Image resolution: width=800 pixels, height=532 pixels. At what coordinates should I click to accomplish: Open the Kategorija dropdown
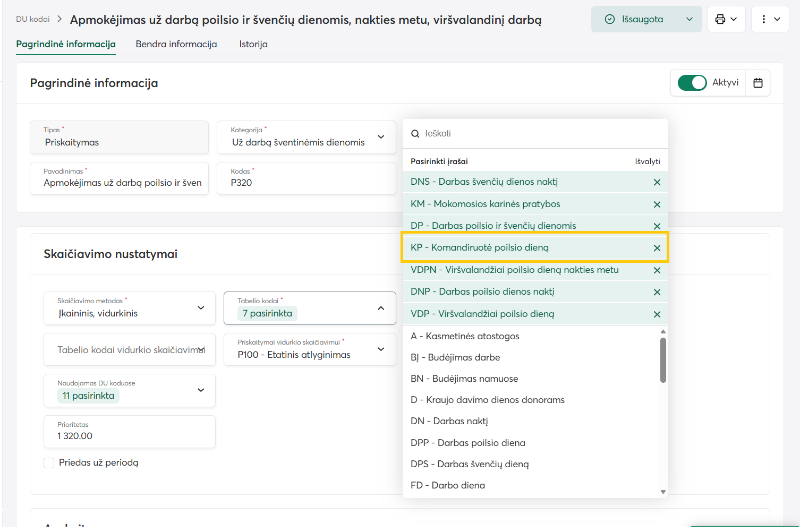coord(307,137)
